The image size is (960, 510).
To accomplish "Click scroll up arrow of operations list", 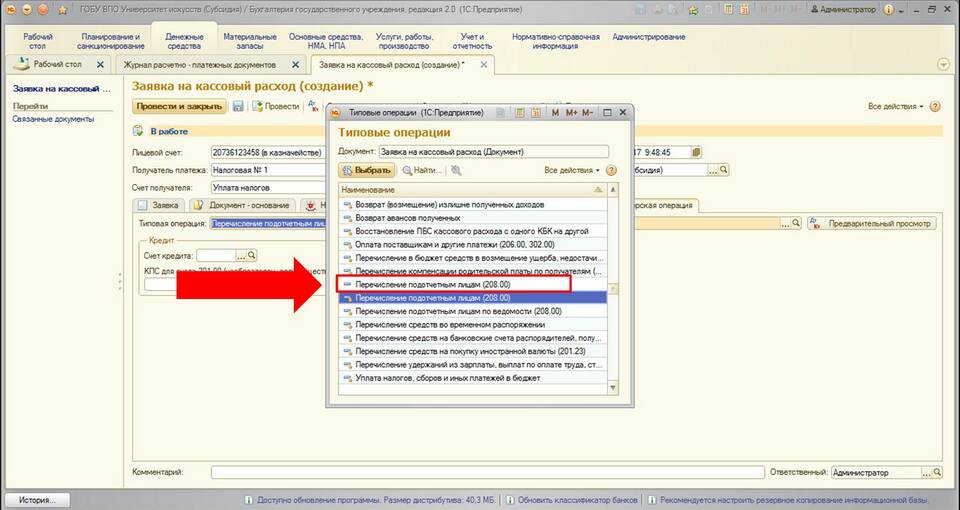I will [613, 190].
